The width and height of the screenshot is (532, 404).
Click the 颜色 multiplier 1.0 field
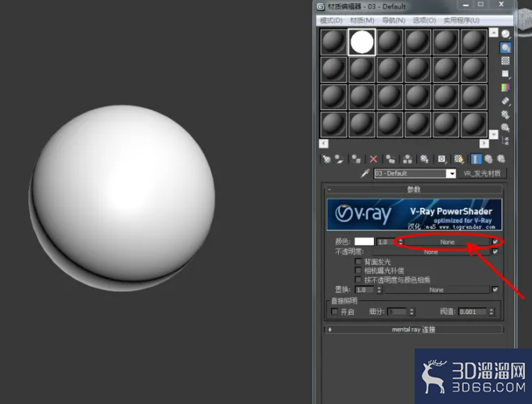(x=387, y=242)
